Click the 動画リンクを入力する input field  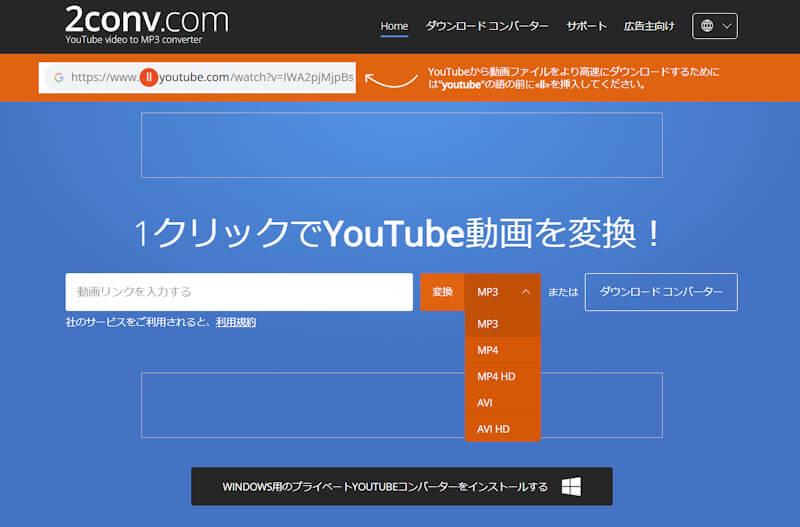point(239,292)
